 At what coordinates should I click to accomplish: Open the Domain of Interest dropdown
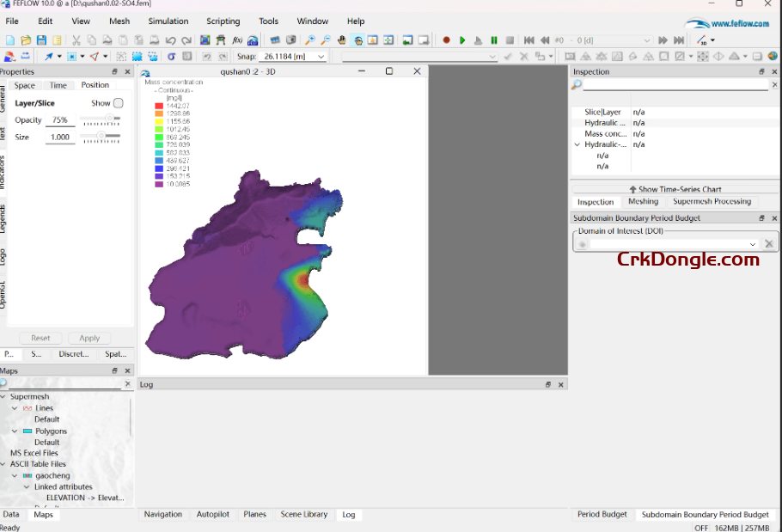point(754,243)
